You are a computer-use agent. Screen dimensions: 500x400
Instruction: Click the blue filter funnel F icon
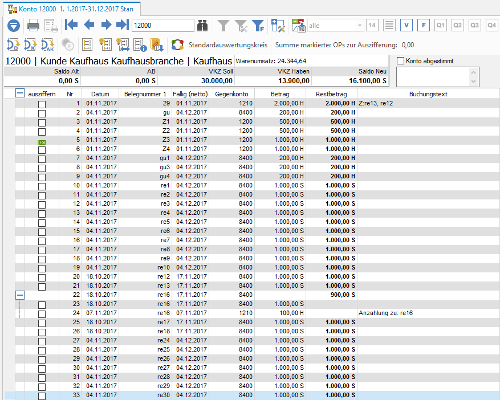(258, 25)
